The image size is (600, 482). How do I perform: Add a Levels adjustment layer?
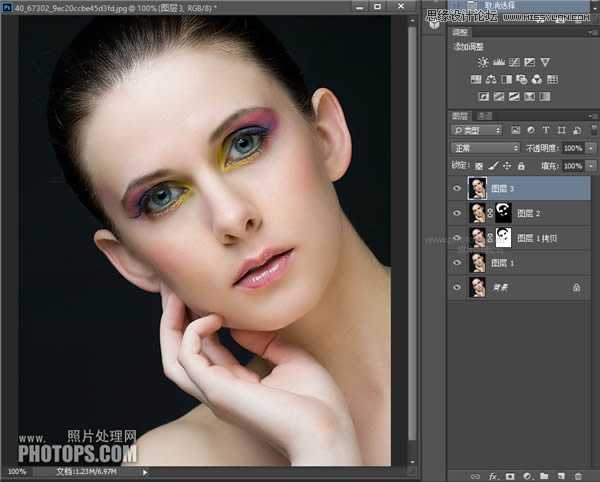499,62
